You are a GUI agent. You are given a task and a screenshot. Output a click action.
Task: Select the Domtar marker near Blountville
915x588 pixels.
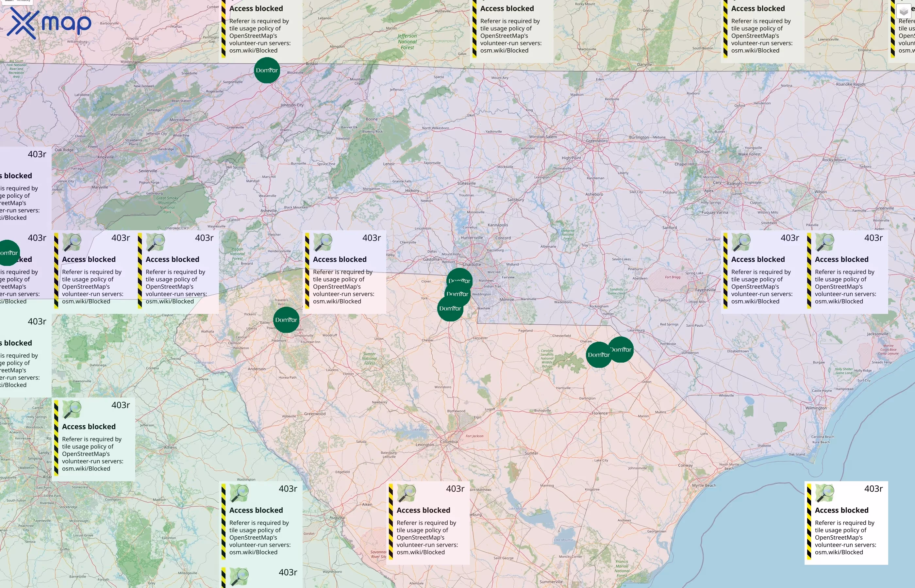click(267, 70)
